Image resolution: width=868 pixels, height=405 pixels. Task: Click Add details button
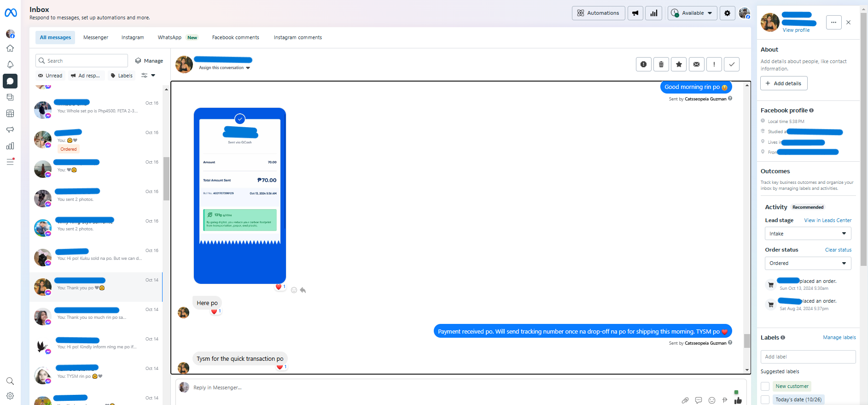click(784, 83)
